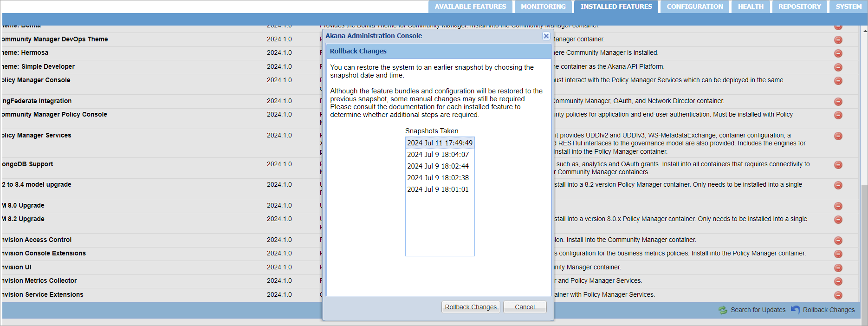Image resolution: width=868 pixels, height=326 pixels.
Task: Click remove icon for Theme: Hermosa row
Action: coord(838,53)
